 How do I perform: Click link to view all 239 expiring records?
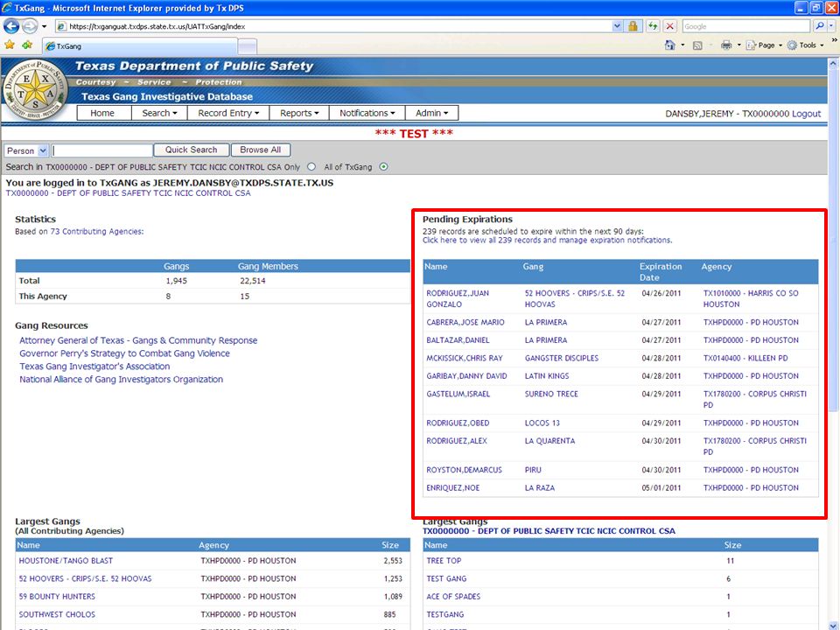coord(547,241)
